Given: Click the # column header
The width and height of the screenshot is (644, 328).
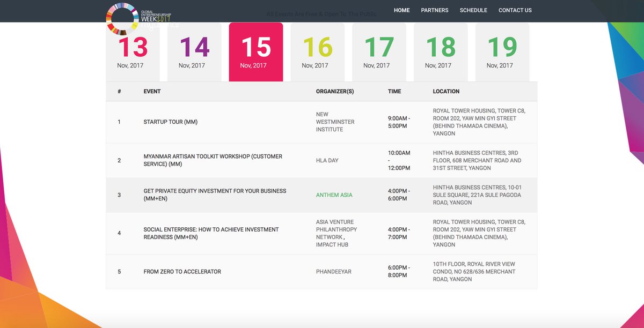Looking at the screenshot, I should pos(119,92).
